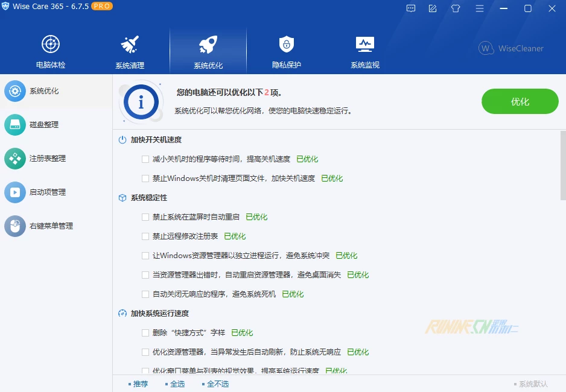Click the pencil edit icon in title bar

[433, 8]
